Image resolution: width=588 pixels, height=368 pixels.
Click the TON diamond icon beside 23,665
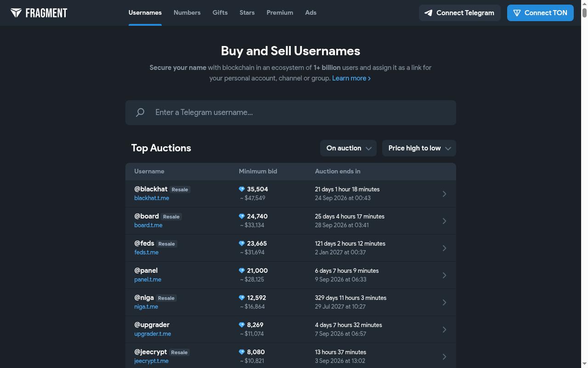pos(242,243)
